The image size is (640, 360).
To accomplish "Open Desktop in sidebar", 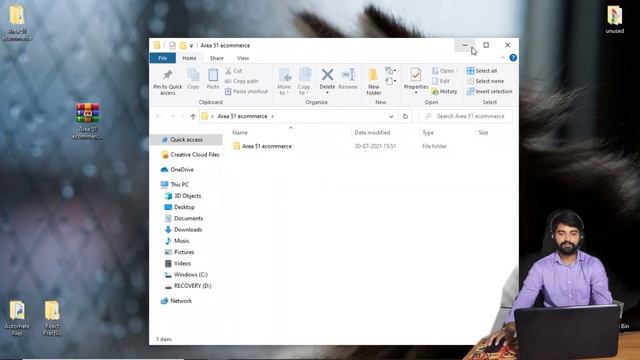I will (180, 207).
